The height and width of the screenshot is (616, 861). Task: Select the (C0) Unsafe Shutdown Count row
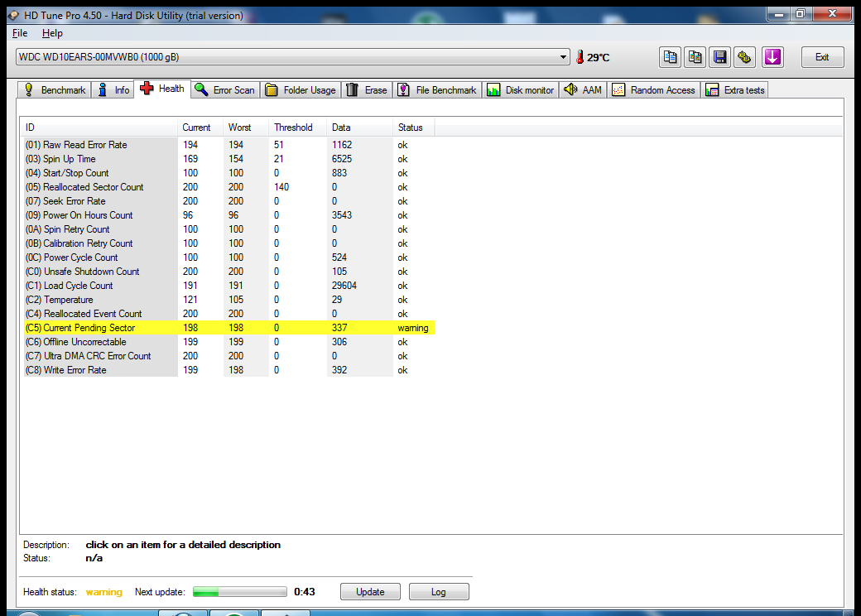coord(228,272)
